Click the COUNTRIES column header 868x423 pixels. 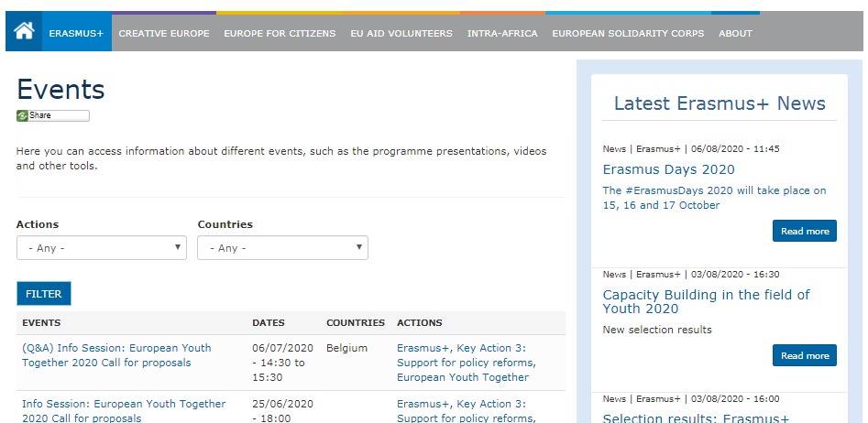[x=356, y=323]
